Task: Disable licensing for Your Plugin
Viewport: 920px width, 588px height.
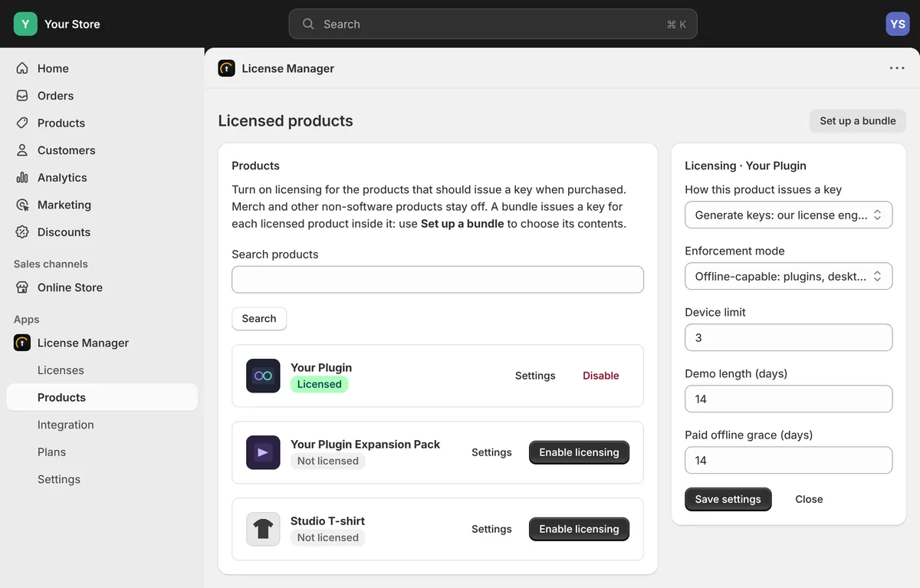Action: pos(600,376)
